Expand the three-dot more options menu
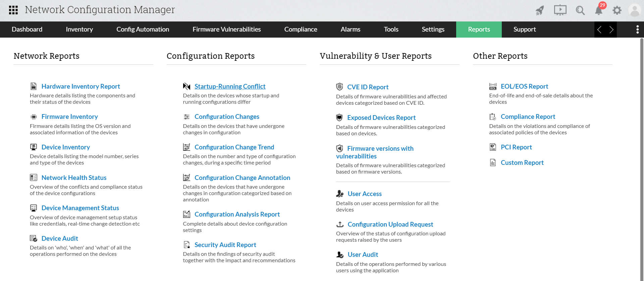Viewport: 644px width, 281px height. pos(637,30)
